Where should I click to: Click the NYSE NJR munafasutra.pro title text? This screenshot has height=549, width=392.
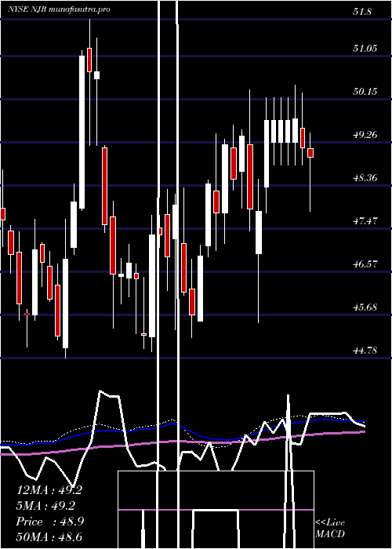(59, 9)
